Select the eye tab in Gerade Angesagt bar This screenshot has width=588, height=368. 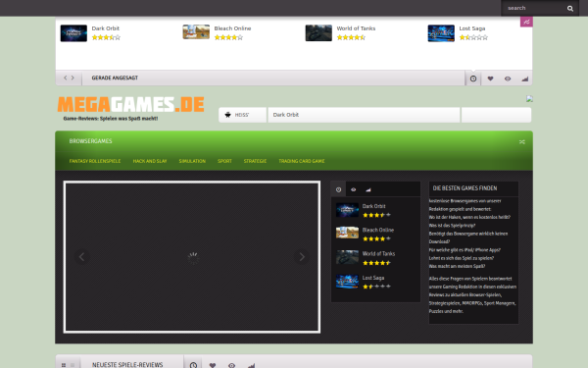click(x=508, y=79)
